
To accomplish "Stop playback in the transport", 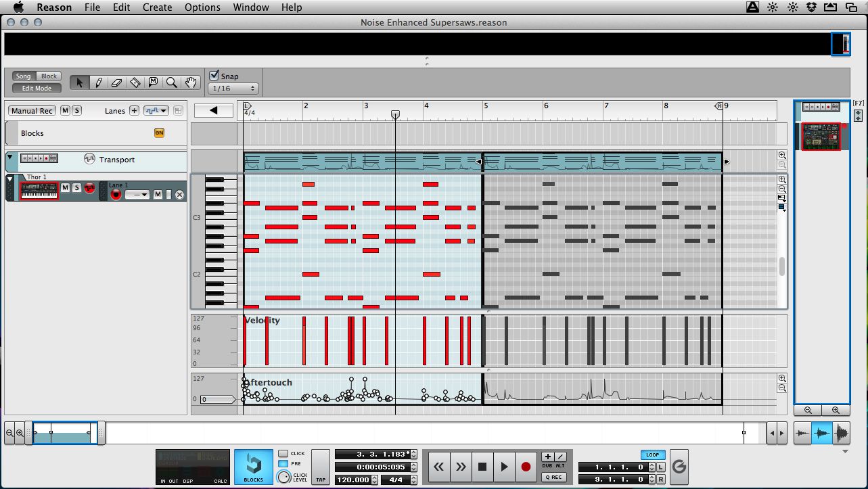I will pyautogui.click(x=482, y=467).
